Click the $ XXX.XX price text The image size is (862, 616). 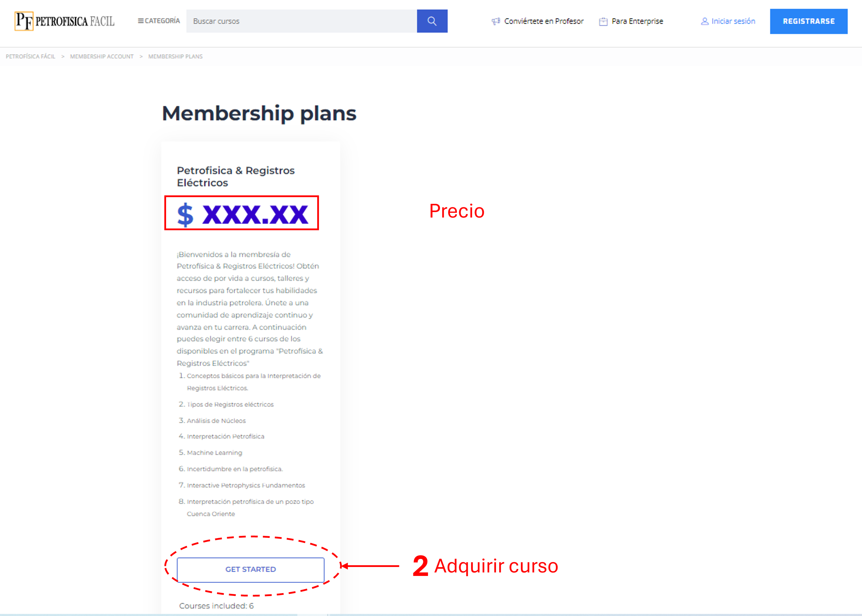tap(242, 214)
